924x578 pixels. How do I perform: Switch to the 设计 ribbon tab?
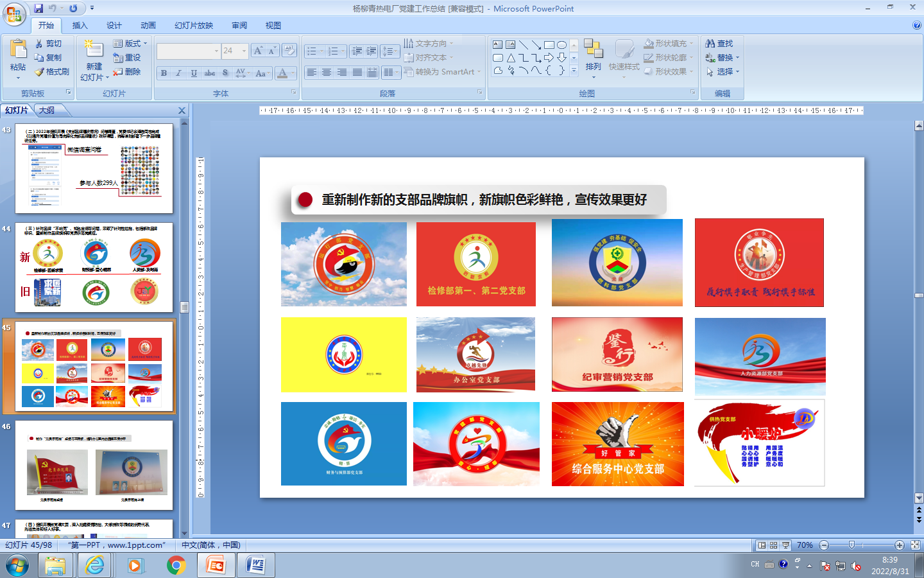(x=114, y=26)
